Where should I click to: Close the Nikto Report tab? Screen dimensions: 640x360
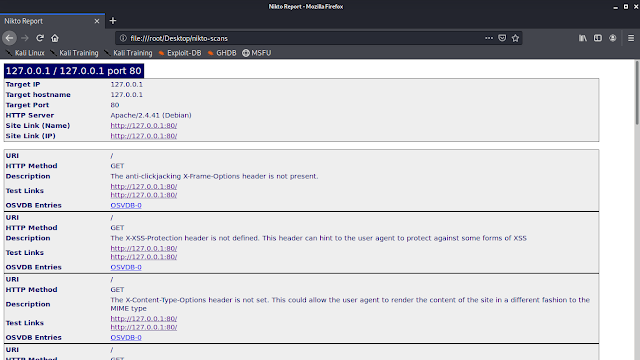coord(97,21)
